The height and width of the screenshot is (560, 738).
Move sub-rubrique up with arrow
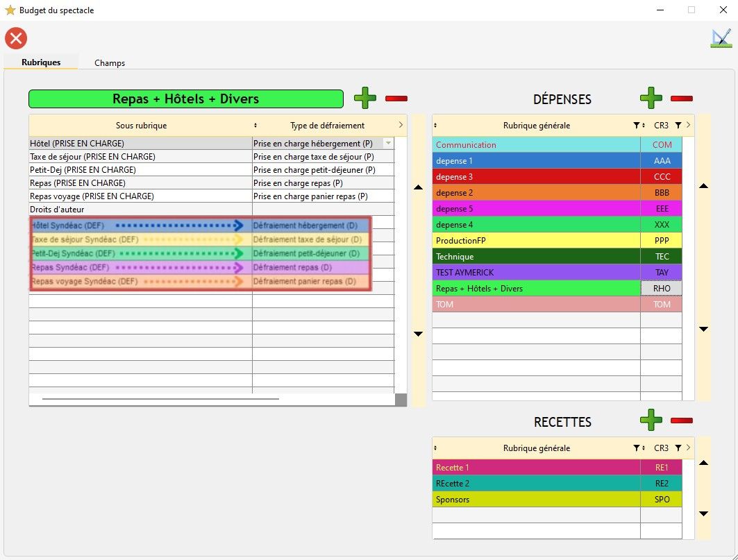[418, 187]
